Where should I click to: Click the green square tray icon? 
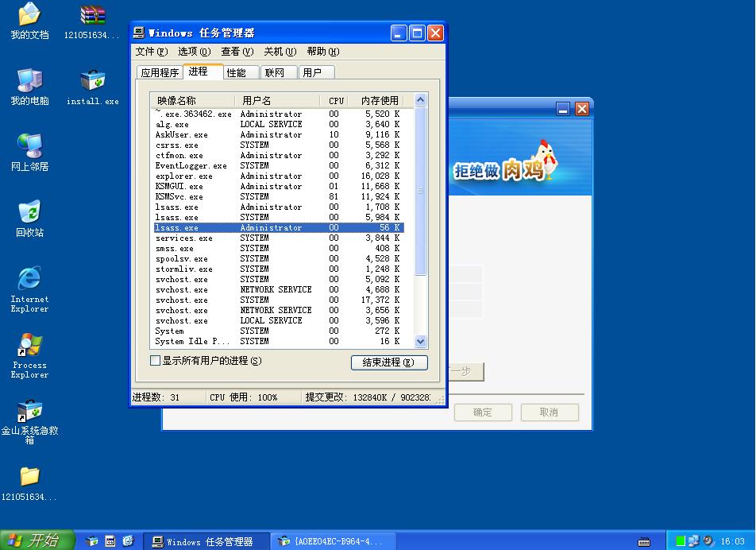click(x=681, y=541)
